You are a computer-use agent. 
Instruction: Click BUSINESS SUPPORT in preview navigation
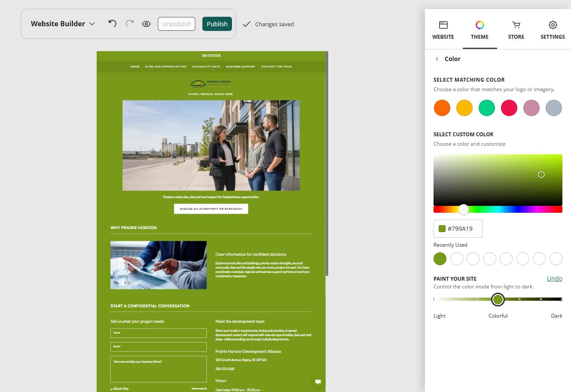[x=241, y=67]
